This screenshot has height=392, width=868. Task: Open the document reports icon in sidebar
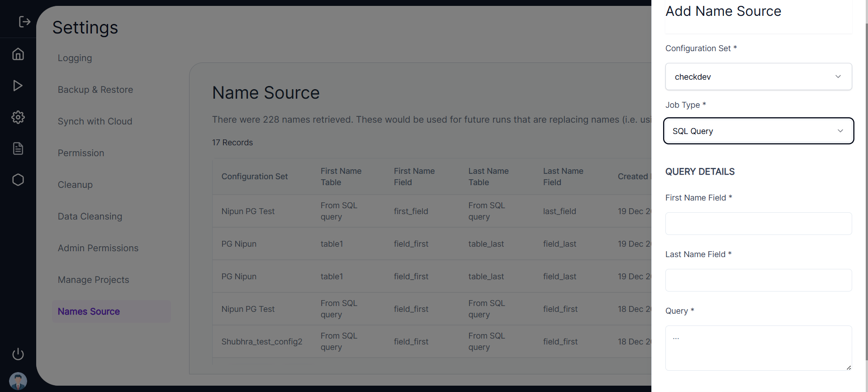(x=18, y=148)
